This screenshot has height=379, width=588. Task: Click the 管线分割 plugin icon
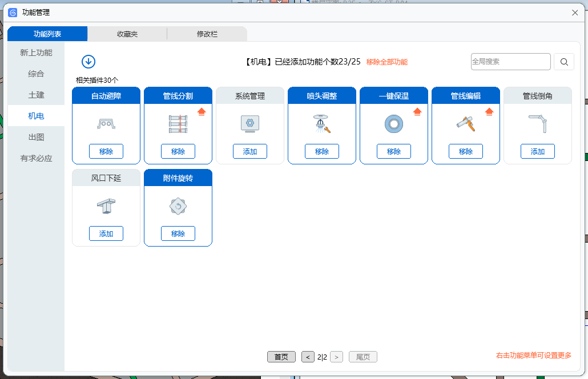coord(178,124)
